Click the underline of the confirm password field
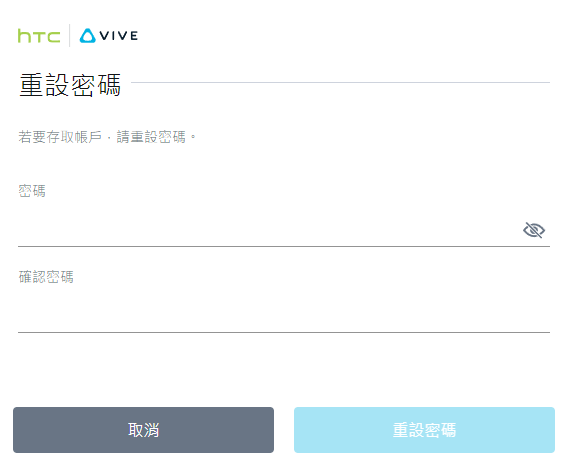The image size is (572, 463). (284, 332)
